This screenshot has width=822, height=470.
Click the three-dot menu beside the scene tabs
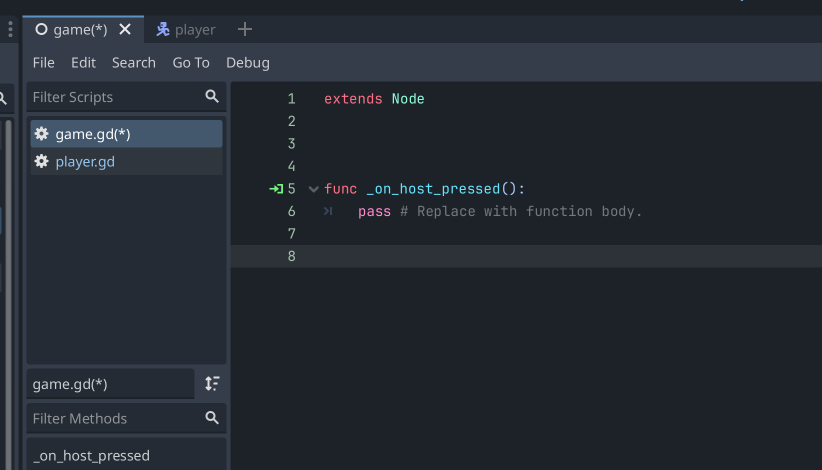point(10,30)
